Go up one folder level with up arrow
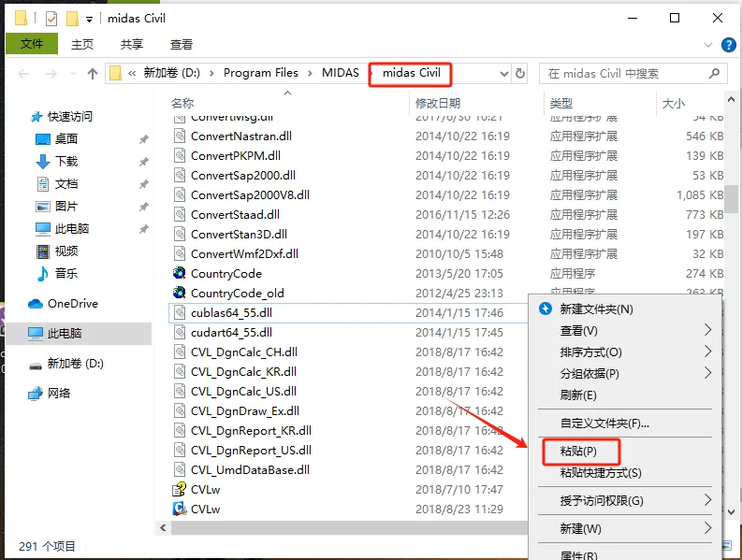This screenshot has width=742, height=560. [93, 74]
